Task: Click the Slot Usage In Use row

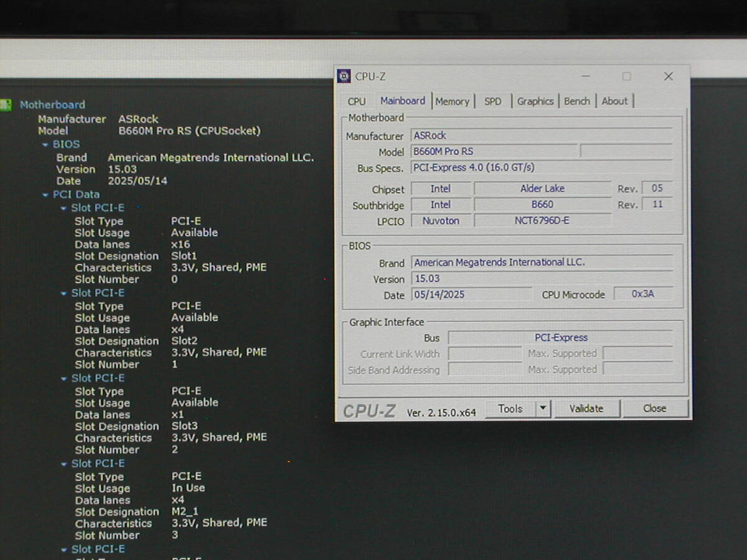Action: [x=140, y=488]
